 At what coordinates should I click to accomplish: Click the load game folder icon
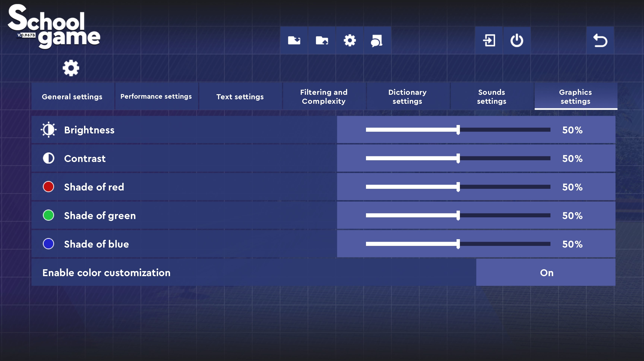coord(322,40)
